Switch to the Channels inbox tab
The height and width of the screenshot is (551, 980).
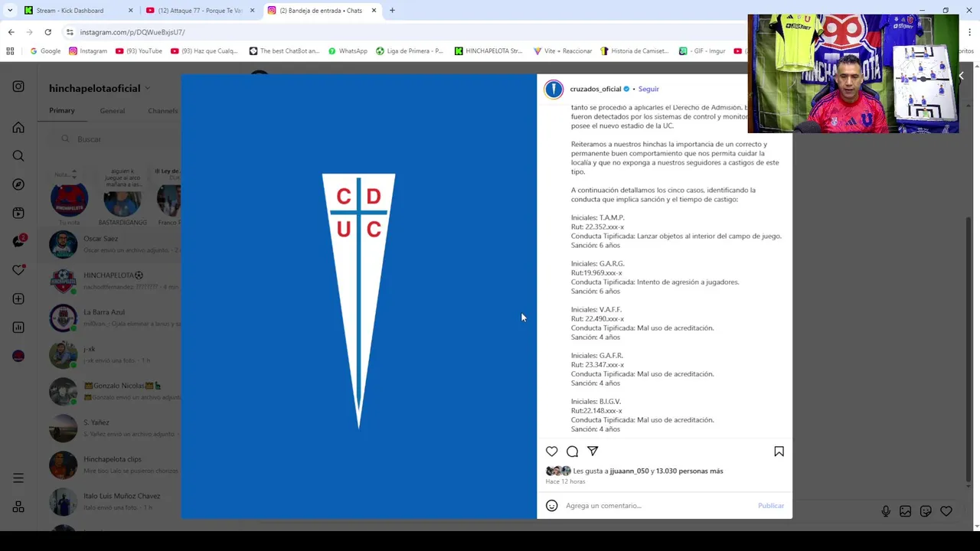tap(162, 111)
